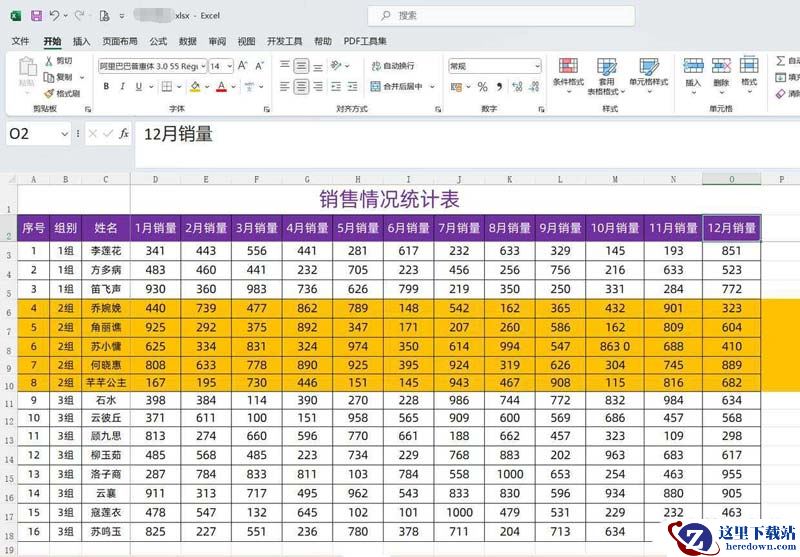Expand Merge & Center (合并后居中) dropdown arrow
800x557 pixels.
point(432,87)
